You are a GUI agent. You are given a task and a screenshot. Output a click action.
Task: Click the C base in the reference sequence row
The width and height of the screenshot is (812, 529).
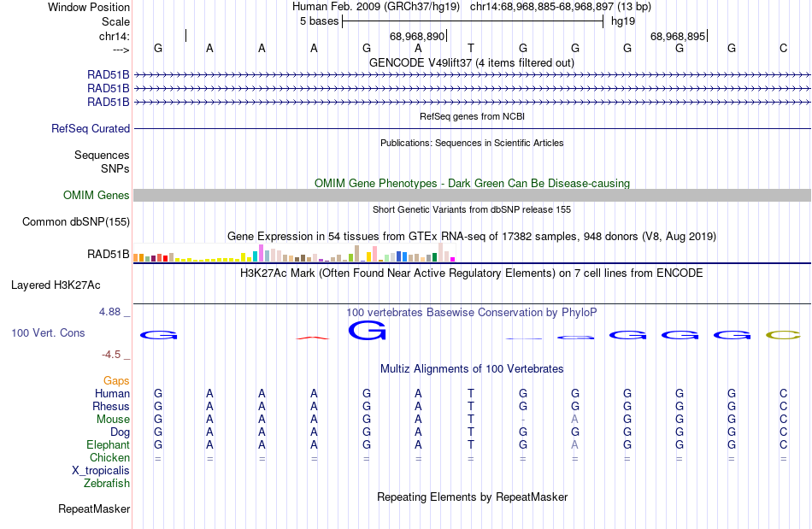[x=784, y=48]
